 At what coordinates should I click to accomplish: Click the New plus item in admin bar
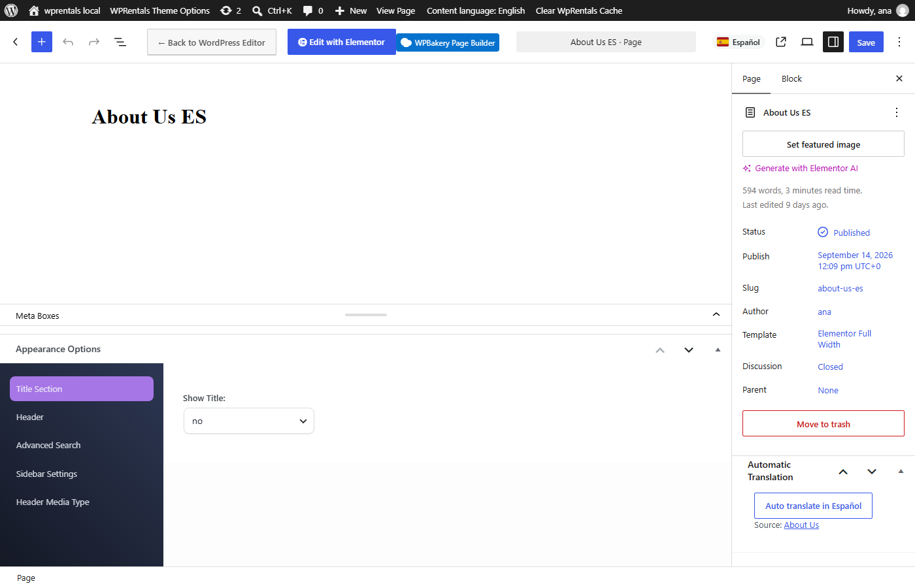point(351,10)
